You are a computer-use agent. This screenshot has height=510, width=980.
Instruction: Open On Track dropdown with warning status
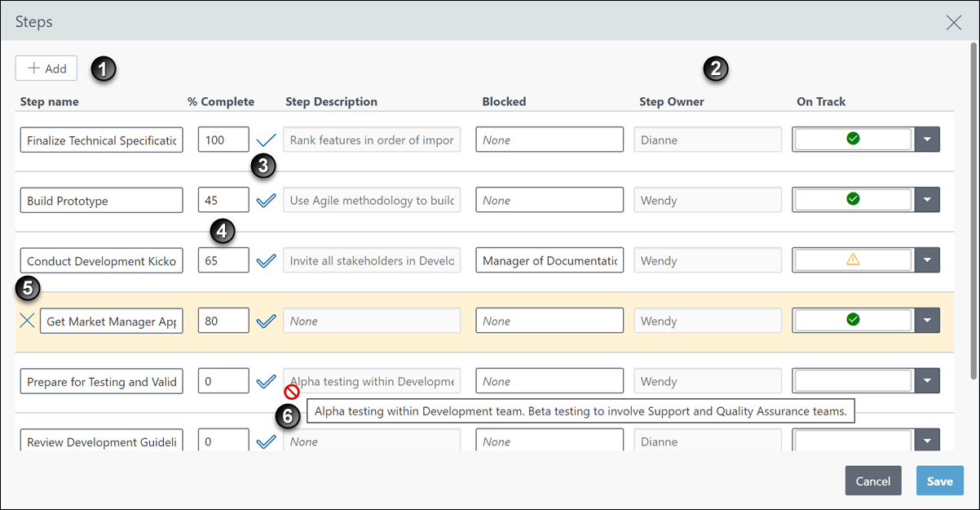tap(927, 260)
